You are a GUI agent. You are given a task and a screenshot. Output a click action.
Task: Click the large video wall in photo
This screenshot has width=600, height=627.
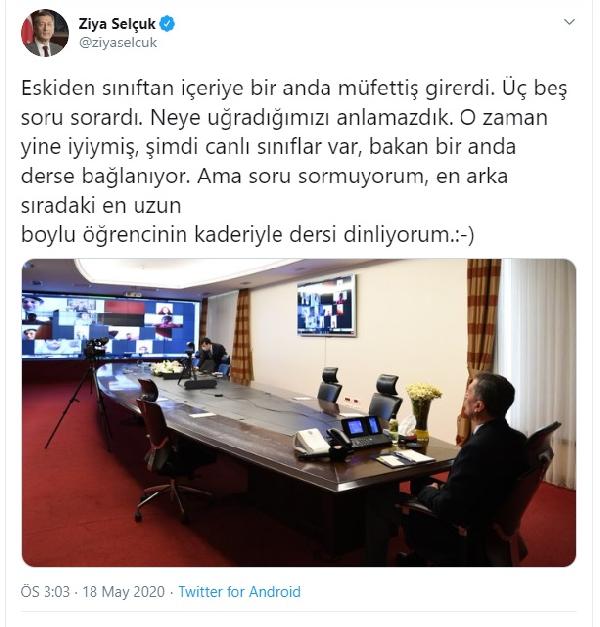click(x=110, y=325)
